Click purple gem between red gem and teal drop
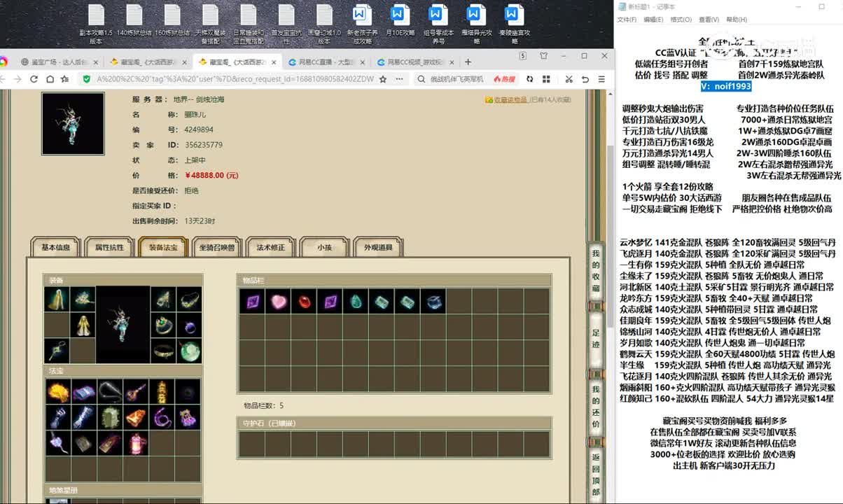 330,302
